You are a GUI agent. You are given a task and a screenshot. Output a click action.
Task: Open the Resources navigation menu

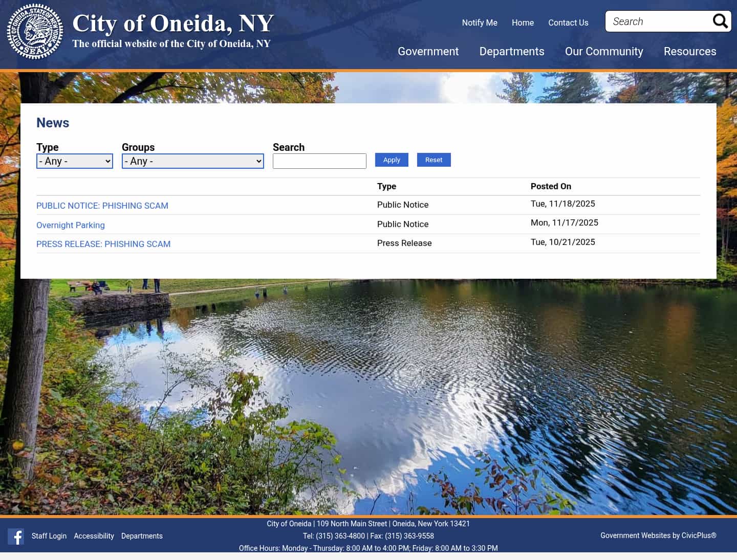(x=690, y=51)
